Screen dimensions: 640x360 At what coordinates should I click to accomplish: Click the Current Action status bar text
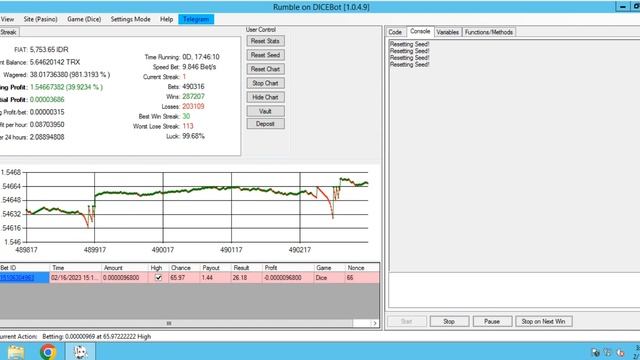76,337
